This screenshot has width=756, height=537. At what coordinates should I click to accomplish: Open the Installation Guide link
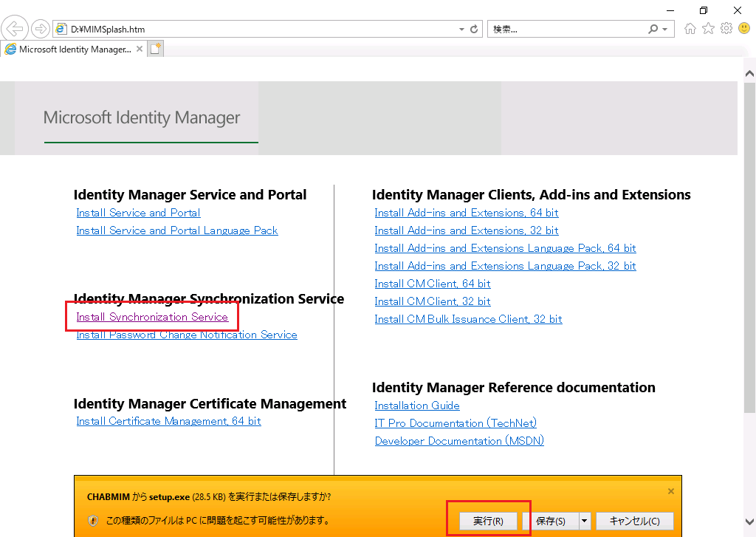tap(417, 406)
